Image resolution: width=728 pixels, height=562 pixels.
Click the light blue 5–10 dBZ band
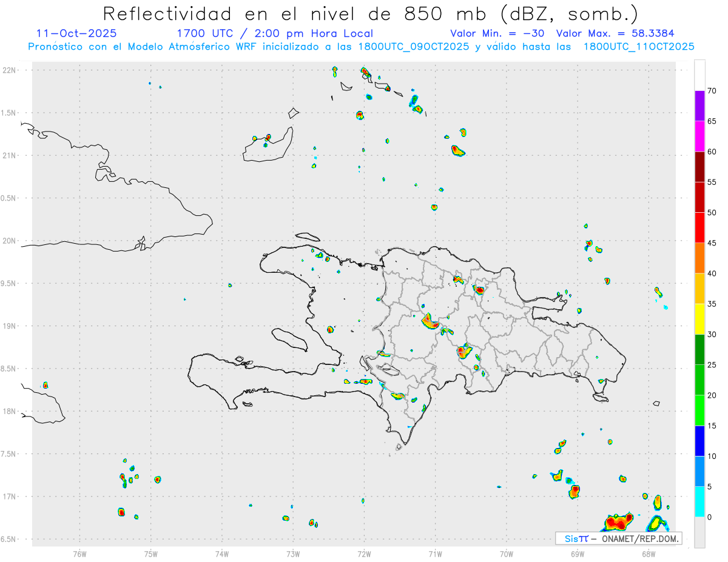(699, 471)
